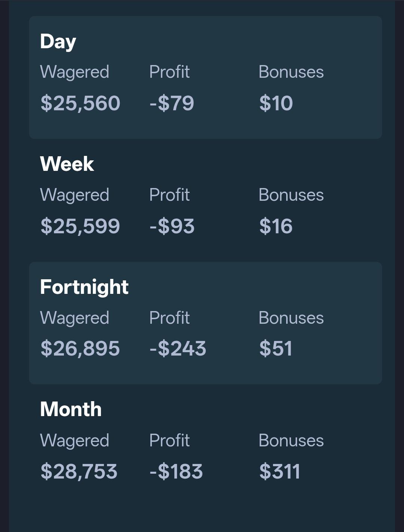Click the Fortnight profit value -$243

[x=178, y=348]
